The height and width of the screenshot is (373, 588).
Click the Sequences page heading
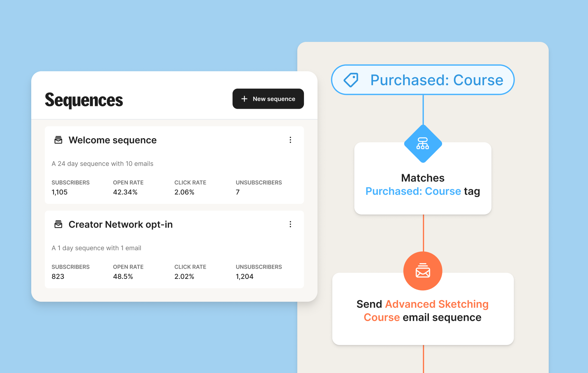pos(84,100)
